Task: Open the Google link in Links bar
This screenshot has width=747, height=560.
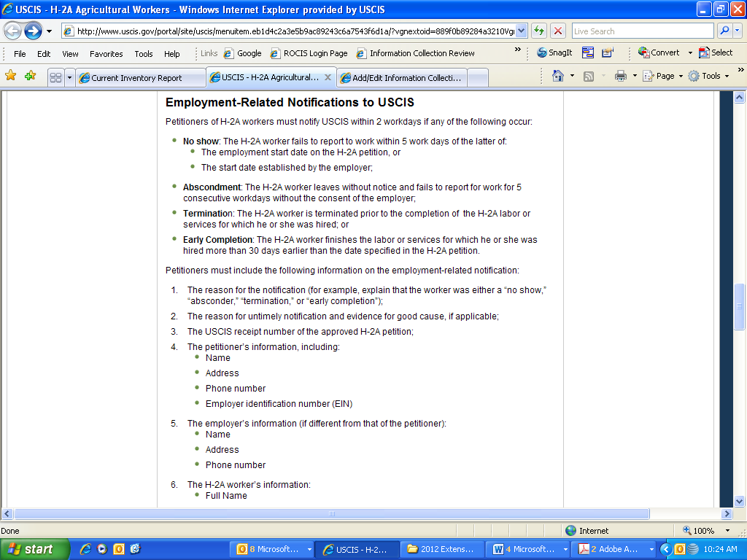Action: click(243, 53)
